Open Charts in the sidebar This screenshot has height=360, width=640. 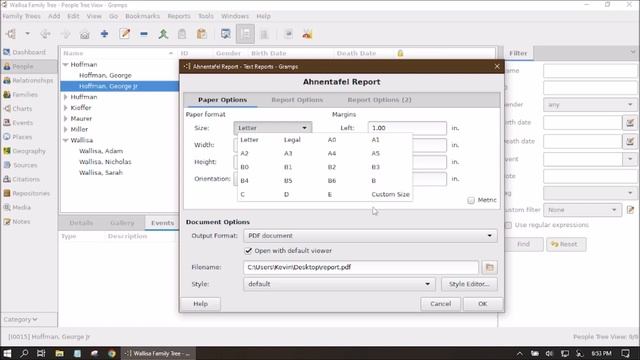click(18, 109)
